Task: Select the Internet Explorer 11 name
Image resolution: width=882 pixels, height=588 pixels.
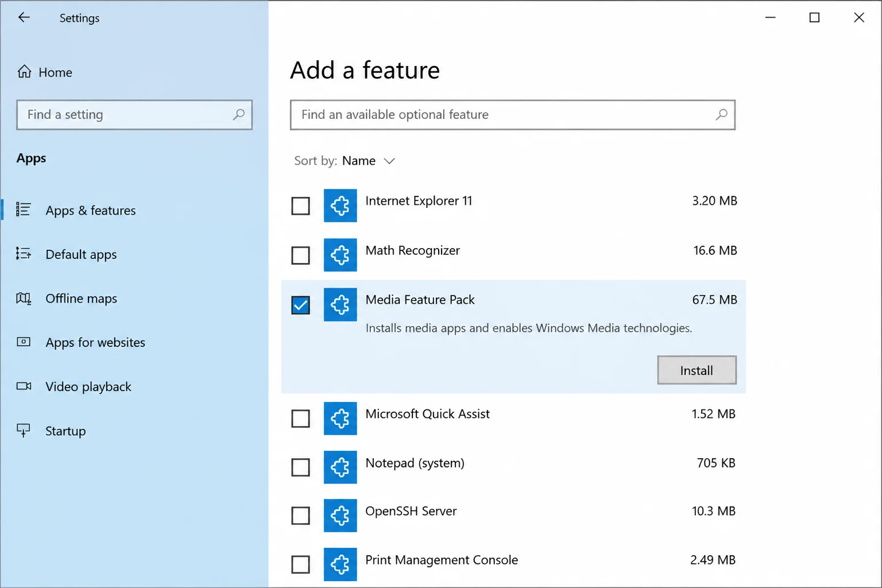Action: pyautogui.click(x=419, y=201)
